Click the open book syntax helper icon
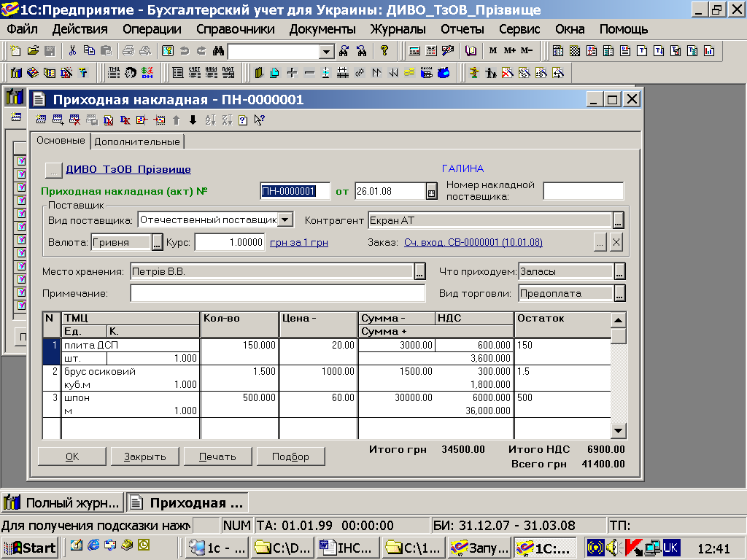 [471, 50]
